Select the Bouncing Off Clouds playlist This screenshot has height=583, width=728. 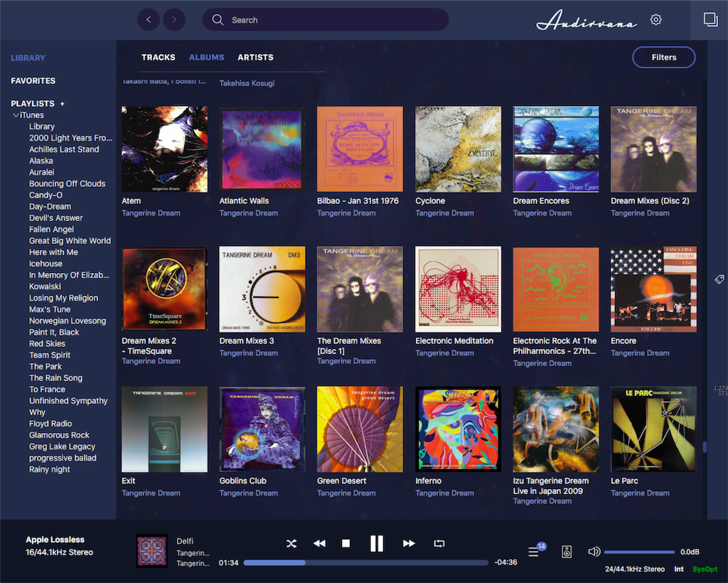[x=68, y=184]
